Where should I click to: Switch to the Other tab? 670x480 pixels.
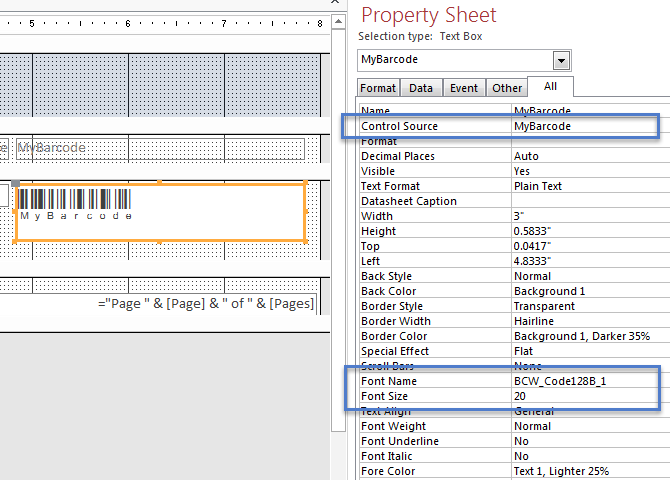[507, 88]
